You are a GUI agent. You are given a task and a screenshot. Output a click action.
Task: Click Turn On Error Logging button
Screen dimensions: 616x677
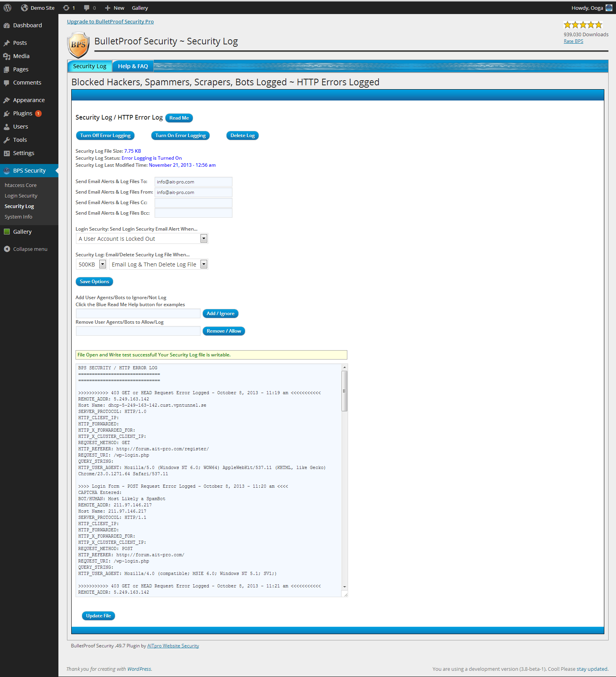(180, 136)
